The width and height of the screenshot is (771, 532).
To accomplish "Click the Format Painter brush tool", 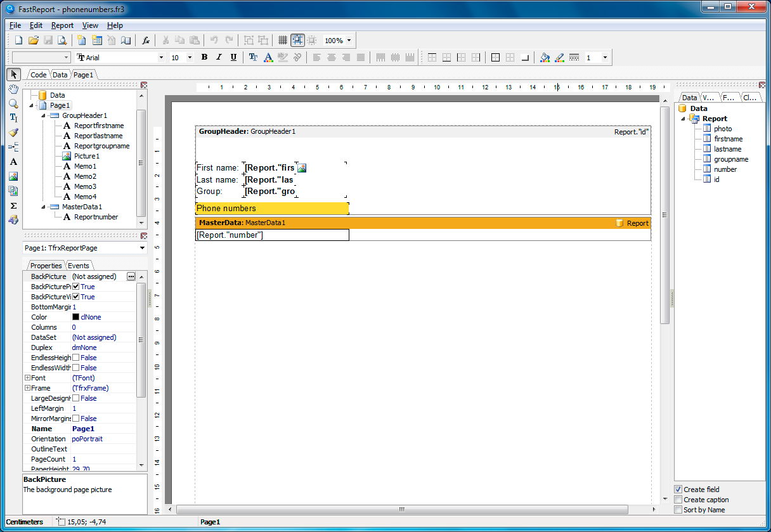I will pyautogui.click(x=14, y=133).
